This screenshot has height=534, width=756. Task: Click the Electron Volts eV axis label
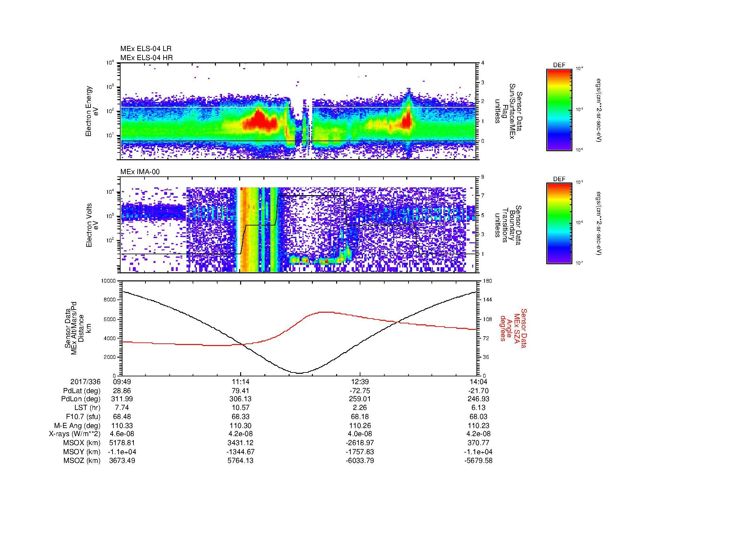tap(92, 225)
